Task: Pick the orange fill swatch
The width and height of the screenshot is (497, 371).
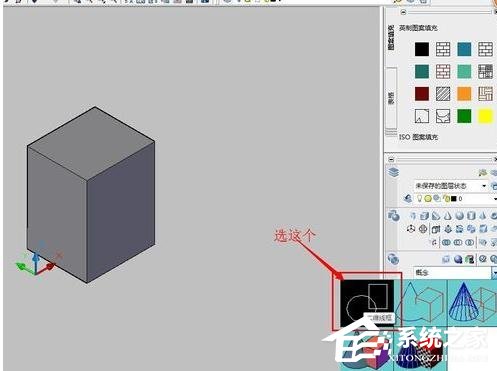Action: tap(464, 94)
